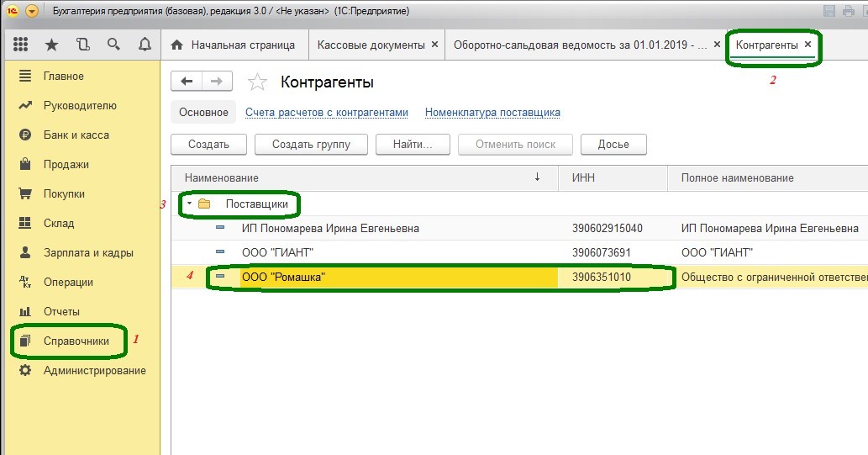Open search magnifier in top toolbar
868x455 pixels.
point(113,45)
